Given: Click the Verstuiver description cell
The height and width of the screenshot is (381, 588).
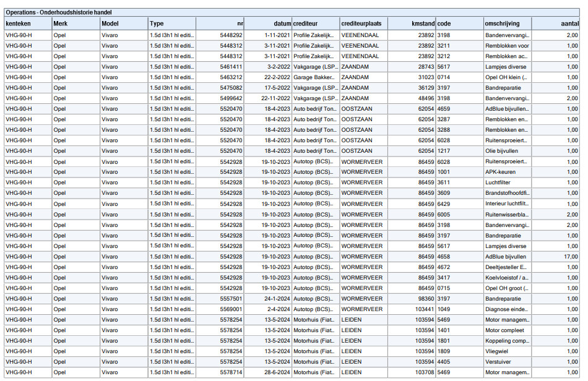Looking at the screenshot, I should tap(508, 362).
